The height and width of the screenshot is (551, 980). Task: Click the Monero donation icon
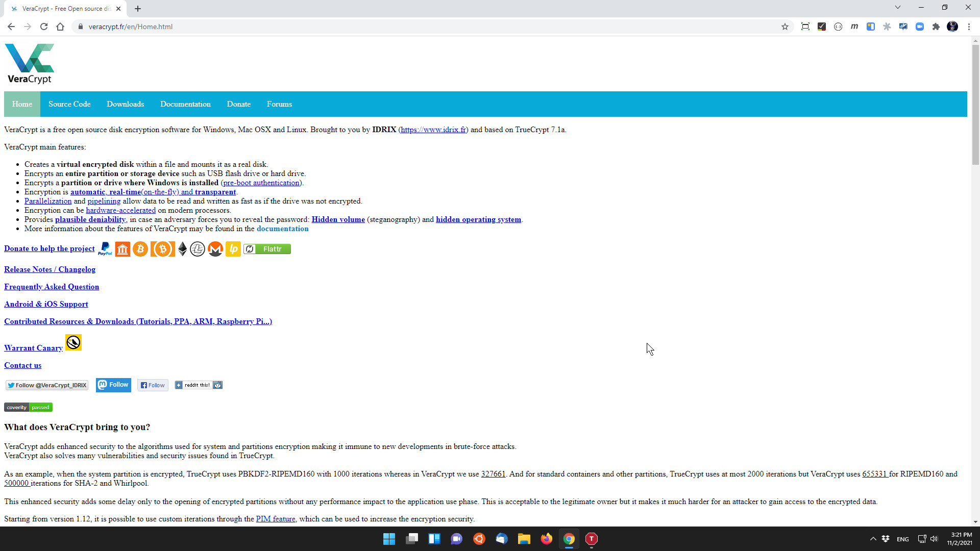point(215,249)
